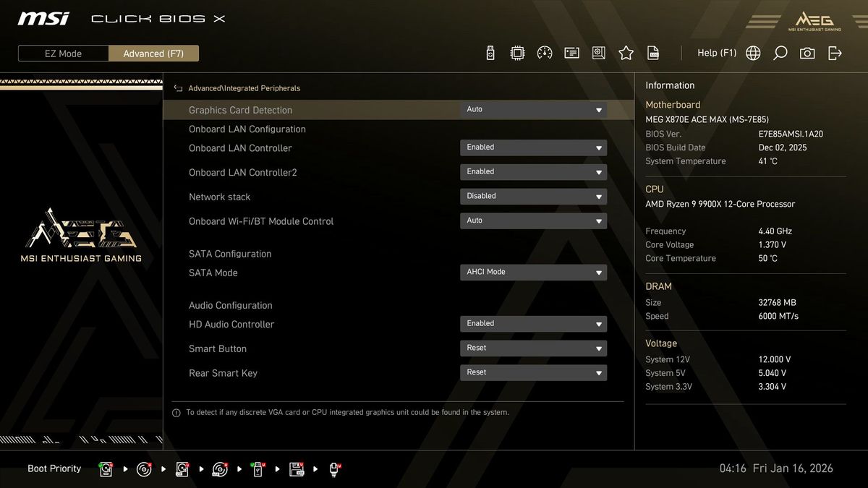Select the network boot priority icon

click(335, 469)
